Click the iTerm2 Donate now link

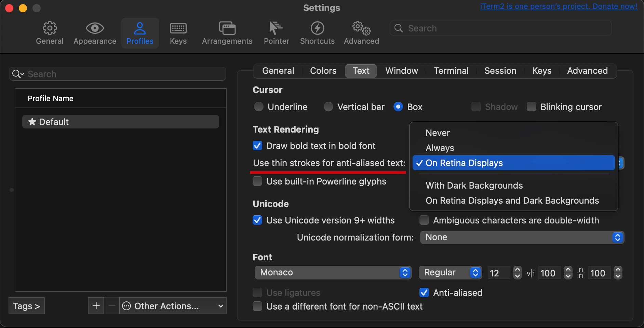click(x=559, y=6)
